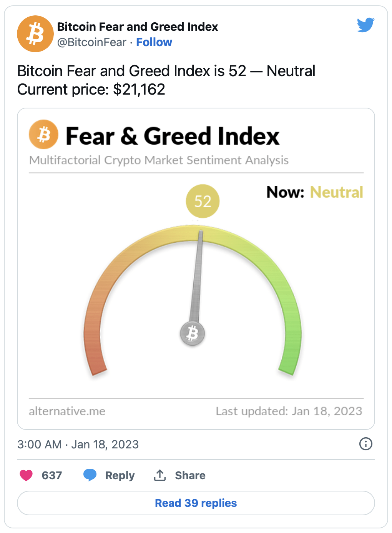Click the gray Bitcoin gauge needle hub
The image size is (392, 533).
[x=193, y=333]
